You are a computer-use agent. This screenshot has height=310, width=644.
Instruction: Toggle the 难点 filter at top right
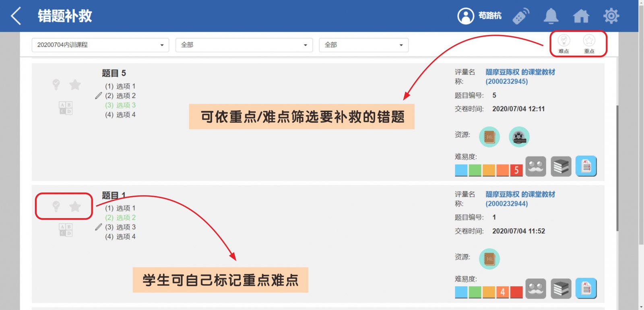click(563, 43)
